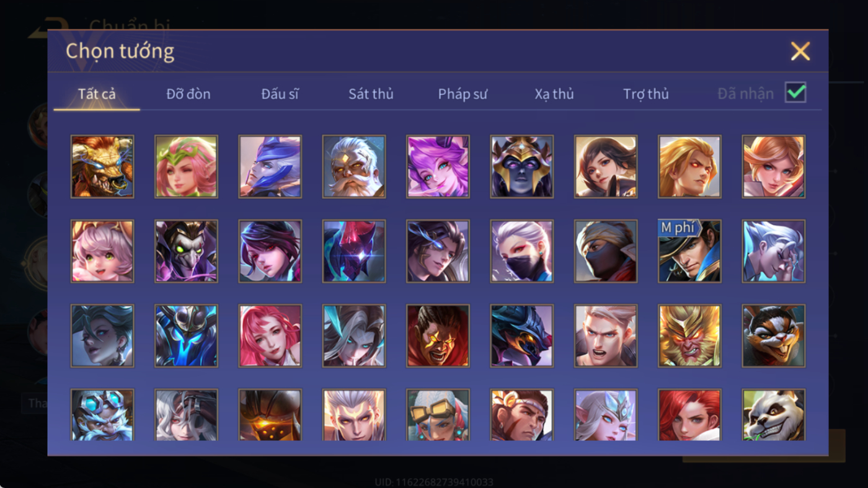Select the golden monkey king hero
Viewport: 868px width, 488px height.
(x=689, y=335)
